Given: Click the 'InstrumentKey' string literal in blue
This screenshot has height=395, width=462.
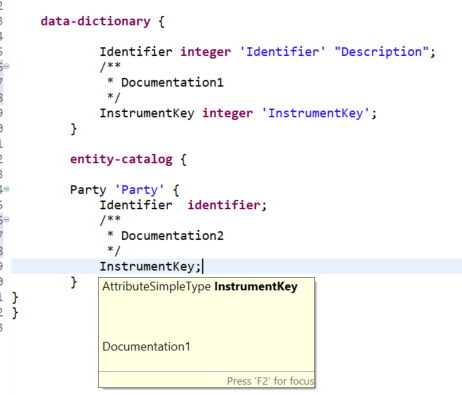Looking at the screenshot, I should tap(316, 113).
